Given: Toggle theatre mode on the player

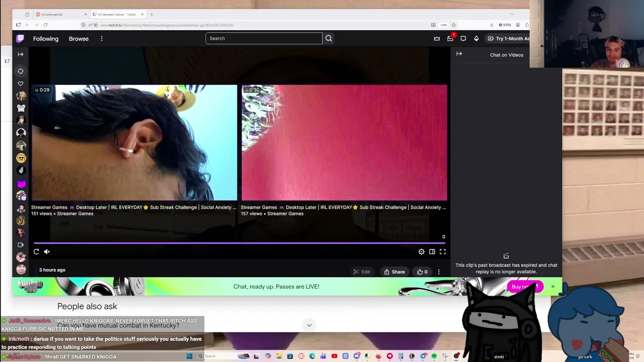Looking at the screenshot, I should pos(432,252).
